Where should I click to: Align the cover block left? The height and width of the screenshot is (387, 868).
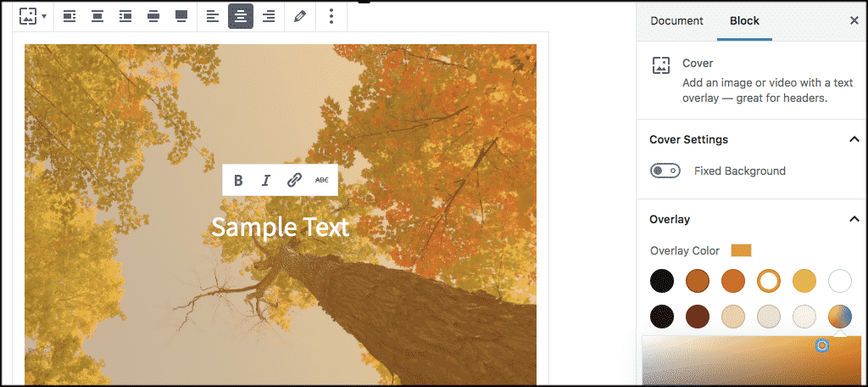point(70,17)
